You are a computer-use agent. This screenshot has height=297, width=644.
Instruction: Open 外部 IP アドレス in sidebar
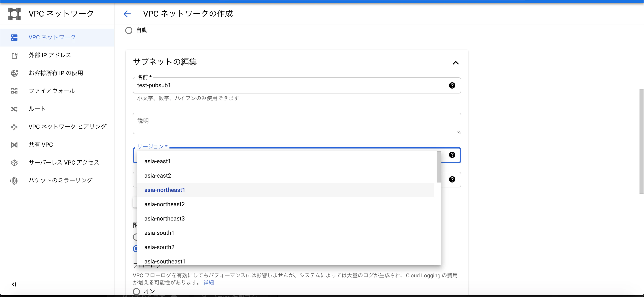(57, 55)
